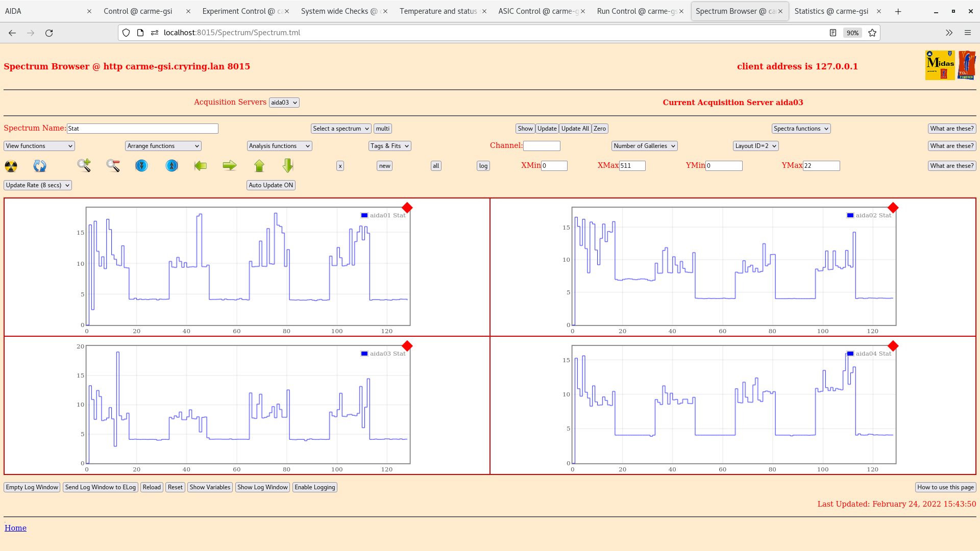The width and height of the screenshot is (980, 551).
Task: Click the zoom in magnifier icon
Action: (x=84, y=165)
